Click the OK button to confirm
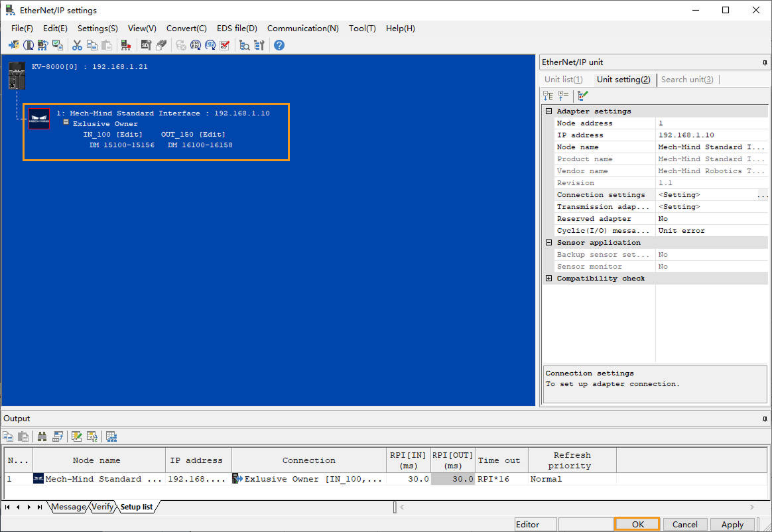This screenshot has height=532, width=772. 636,523
